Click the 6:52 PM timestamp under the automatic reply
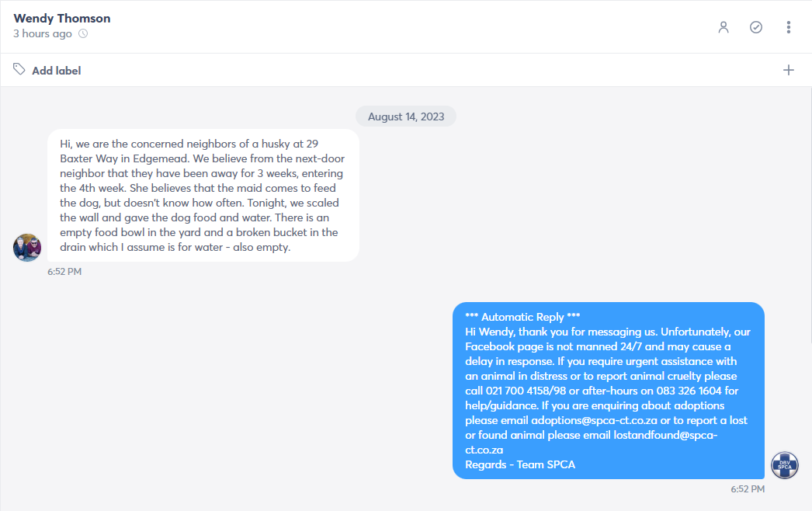 pyautogui.click(x=748, y=488)
